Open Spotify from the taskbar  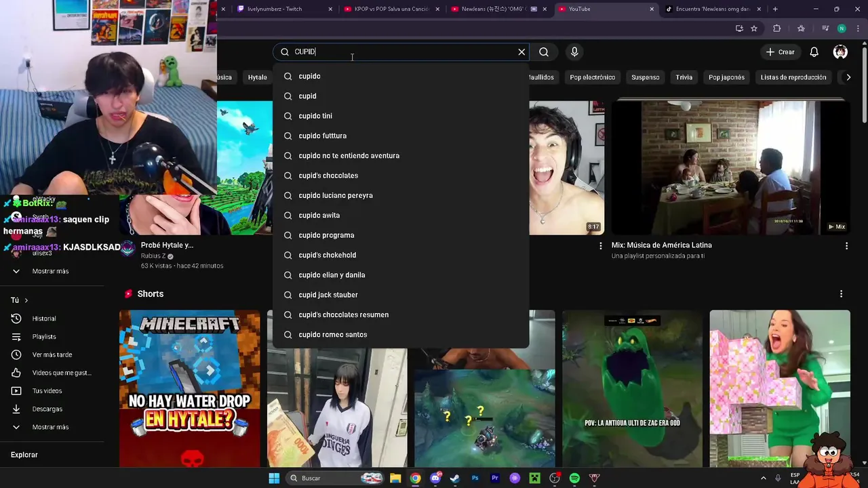pyautogui.click(x=574, y=478)
